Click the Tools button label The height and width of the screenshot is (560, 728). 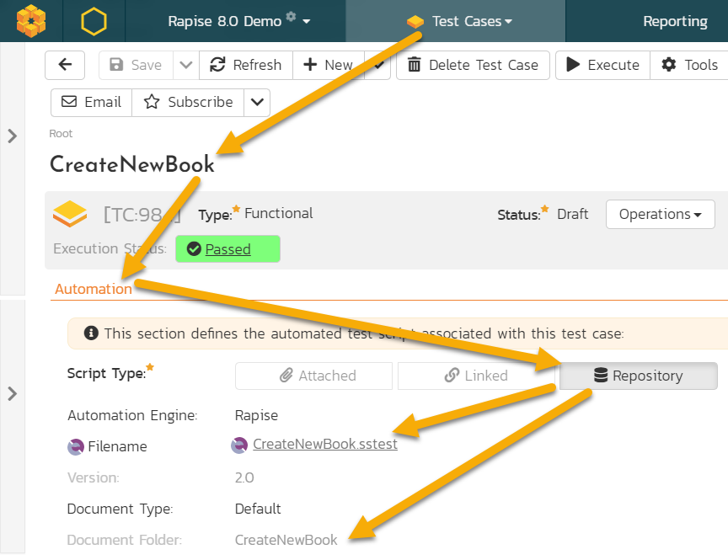[x=701, y=65]
